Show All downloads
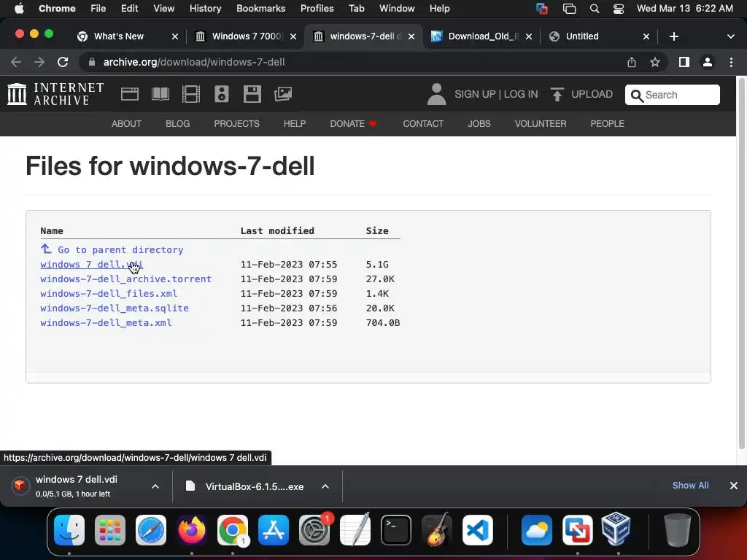This screenshot has height=560, width=747. (x=690, y=486)
